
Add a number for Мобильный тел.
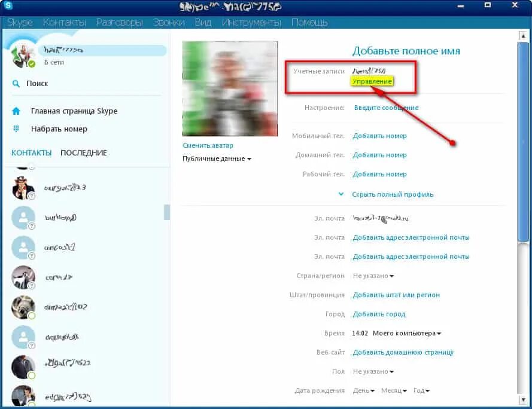tap(379, 136)
